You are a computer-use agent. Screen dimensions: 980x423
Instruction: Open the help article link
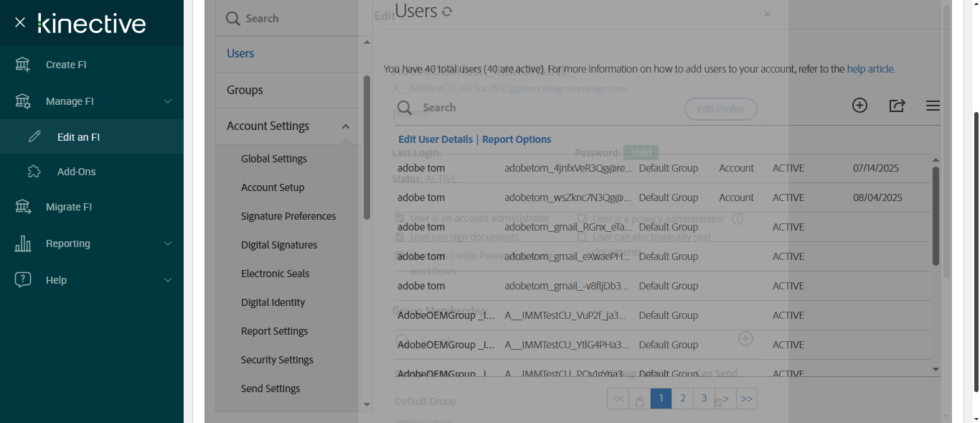click(x=870, y=69)
